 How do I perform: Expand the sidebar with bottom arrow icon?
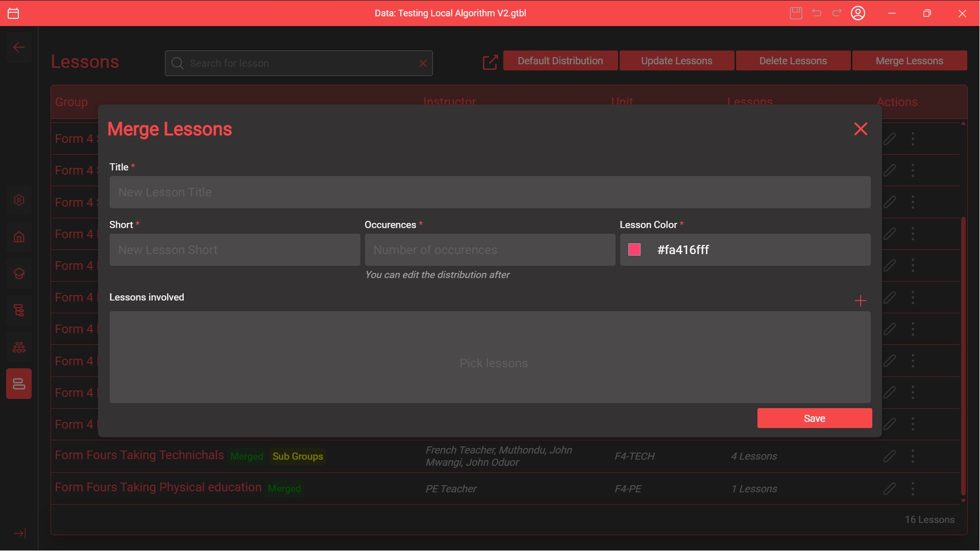20,534
